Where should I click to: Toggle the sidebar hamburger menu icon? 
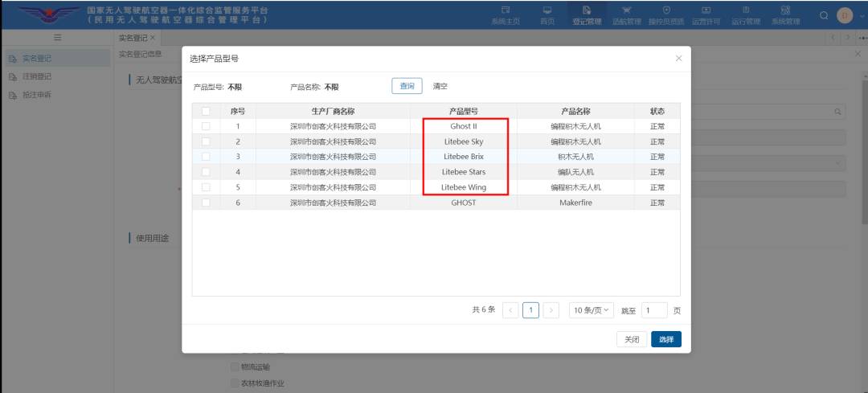pos(57,38)
